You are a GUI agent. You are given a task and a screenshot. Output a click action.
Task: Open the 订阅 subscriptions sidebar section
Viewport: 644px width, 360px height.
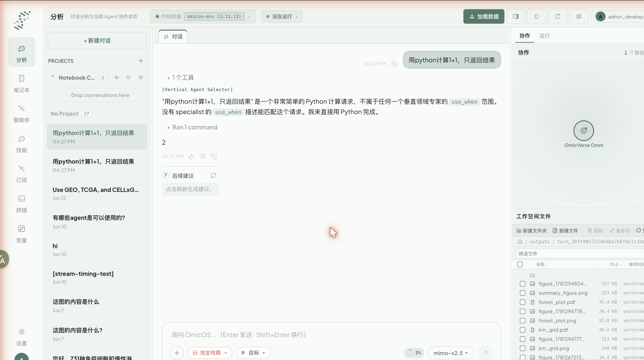[22, 174]
